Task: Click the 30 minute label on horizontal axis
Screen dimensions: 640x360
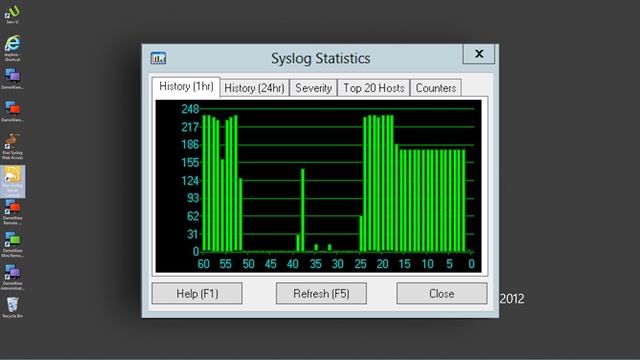Action: [338, 264]
